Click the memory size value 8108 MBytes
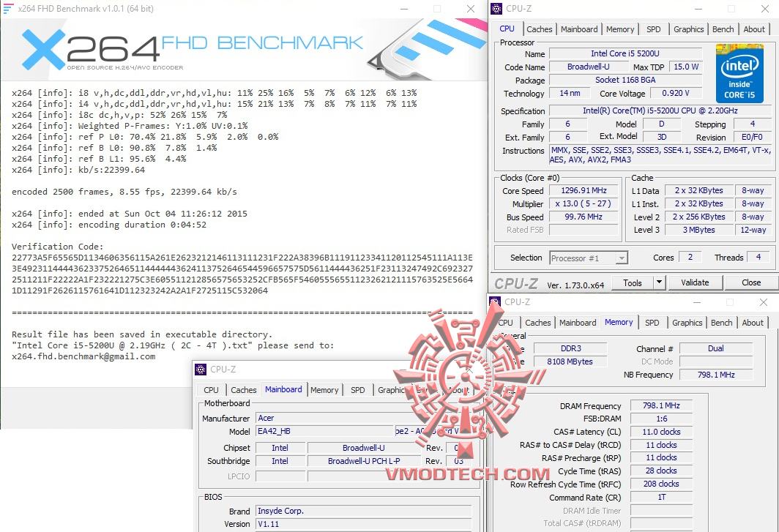 tap(570, 361)
